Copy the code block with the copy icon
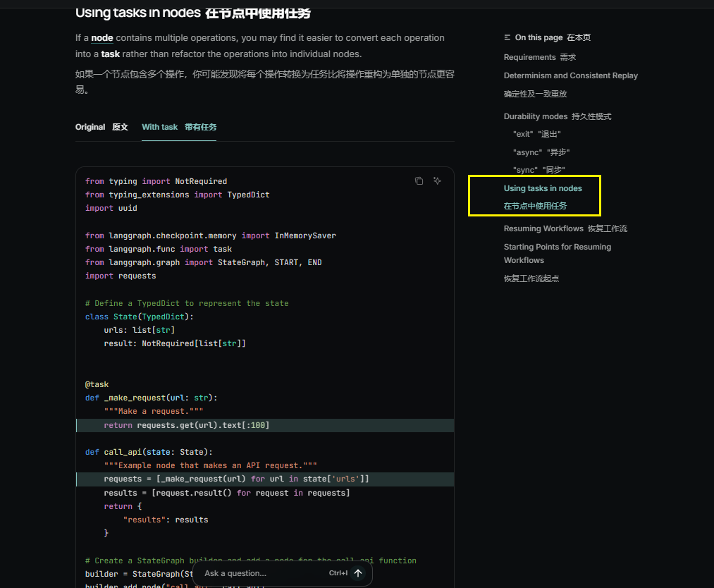Screen dimensions: 714x588 [419, 181]
